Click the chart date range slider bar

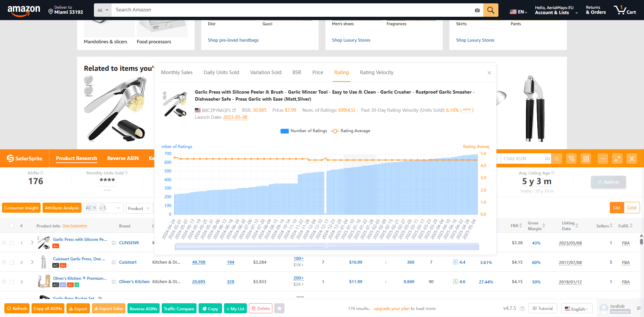[x=327, y=247]
